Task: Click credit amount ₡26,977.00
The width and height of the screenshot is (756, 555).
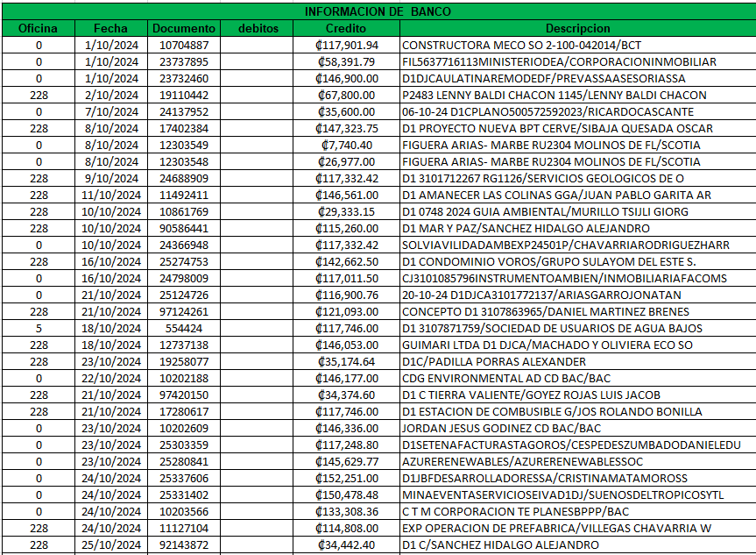Action: point(347,161)
